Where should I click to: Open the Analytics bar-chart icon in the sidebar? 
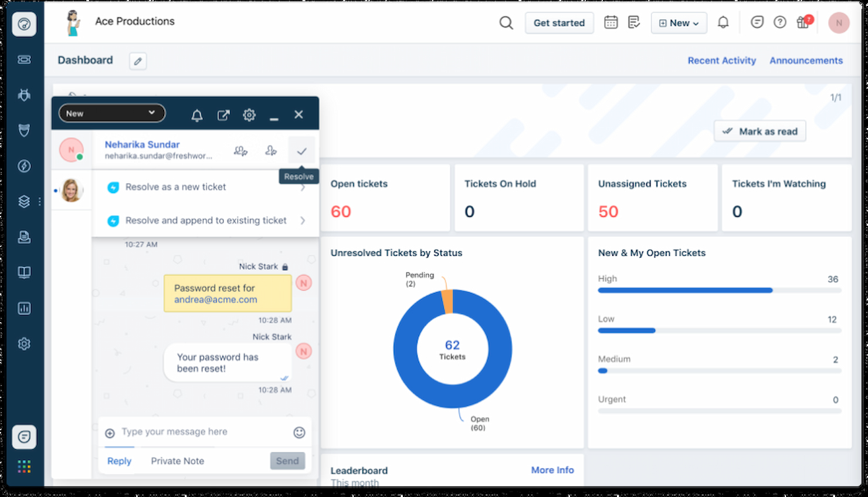(x=24, y=307)
